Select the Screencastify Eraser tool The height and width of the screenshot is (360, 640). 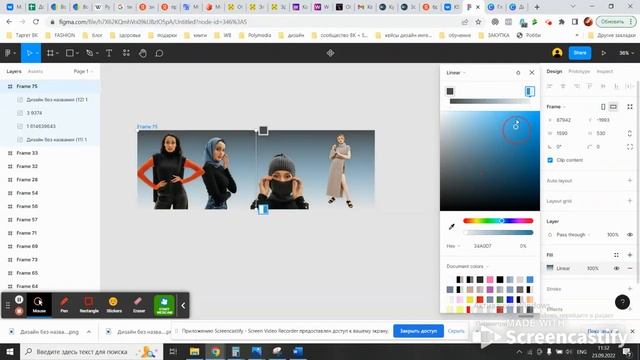coord(139,305)
